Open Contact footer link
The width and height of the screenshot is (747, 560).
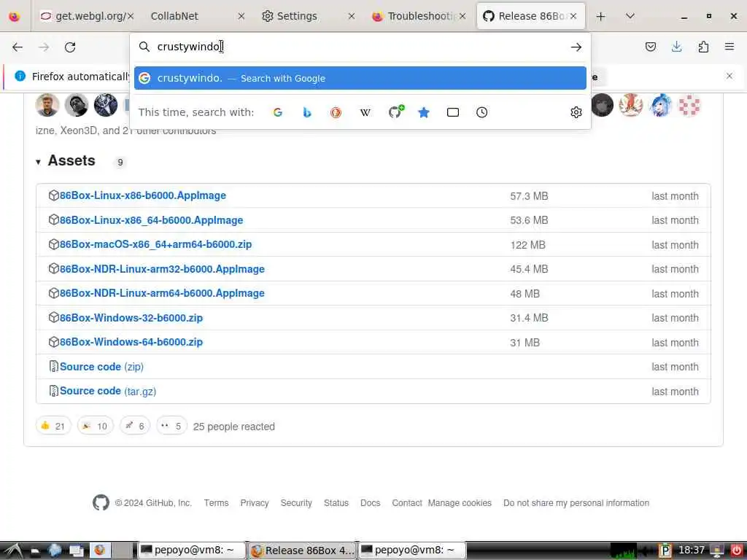point(407,503)
